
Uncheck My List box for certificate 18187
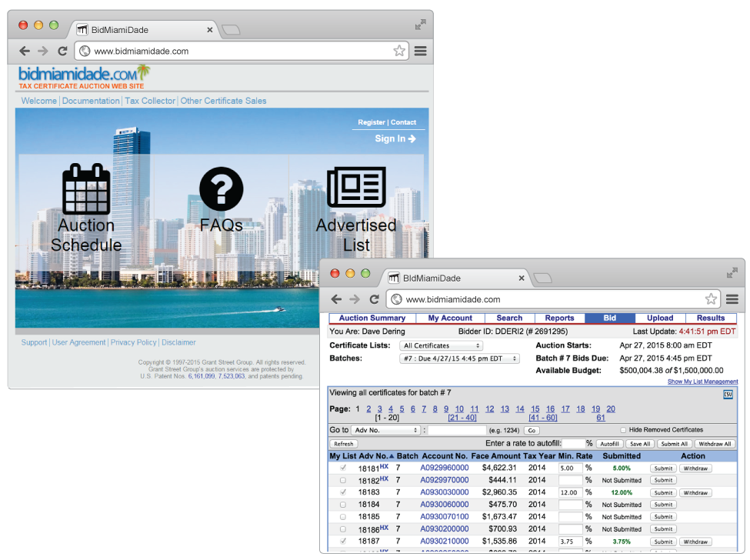click(343, 542)
